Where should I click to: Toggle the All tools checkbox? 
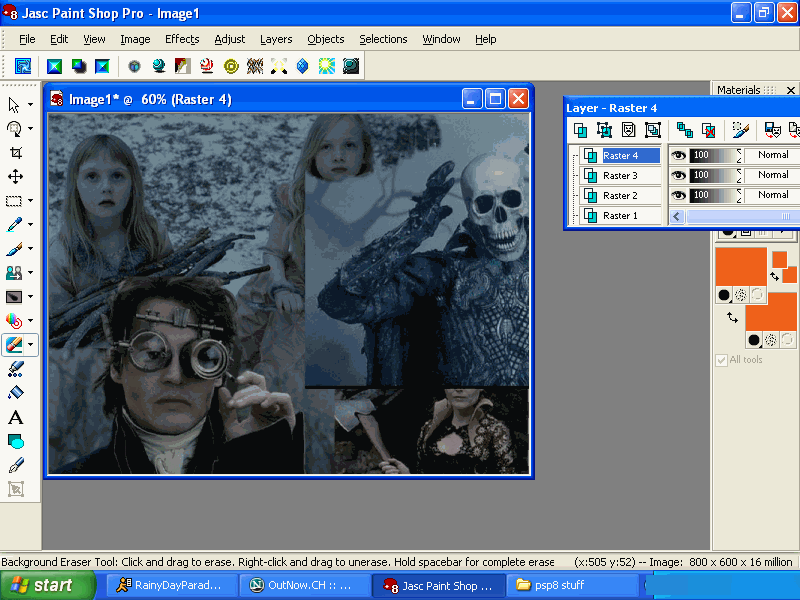point(721,360)
